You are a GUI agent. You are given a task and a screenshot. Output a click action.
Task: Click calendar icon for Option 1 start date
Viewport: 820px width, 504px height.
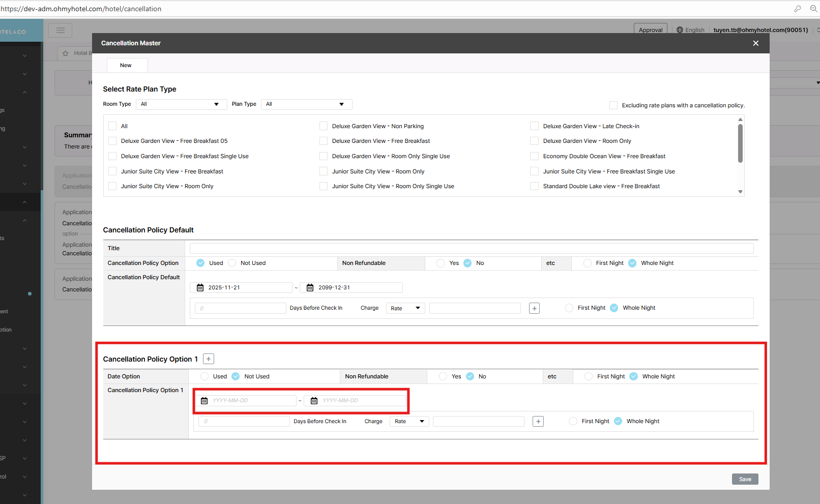[x=204, y=401]
